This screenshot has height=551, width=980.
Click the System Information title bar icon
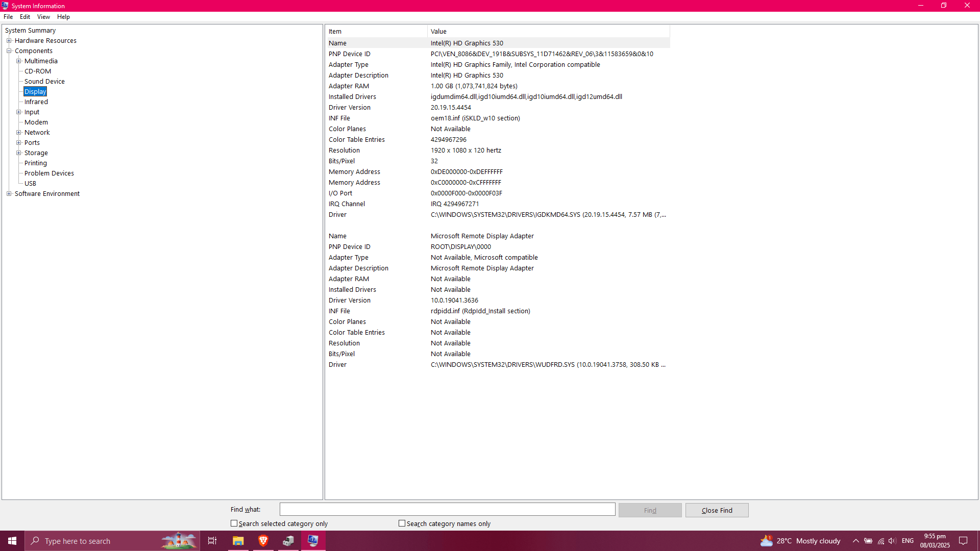(5, 6)
